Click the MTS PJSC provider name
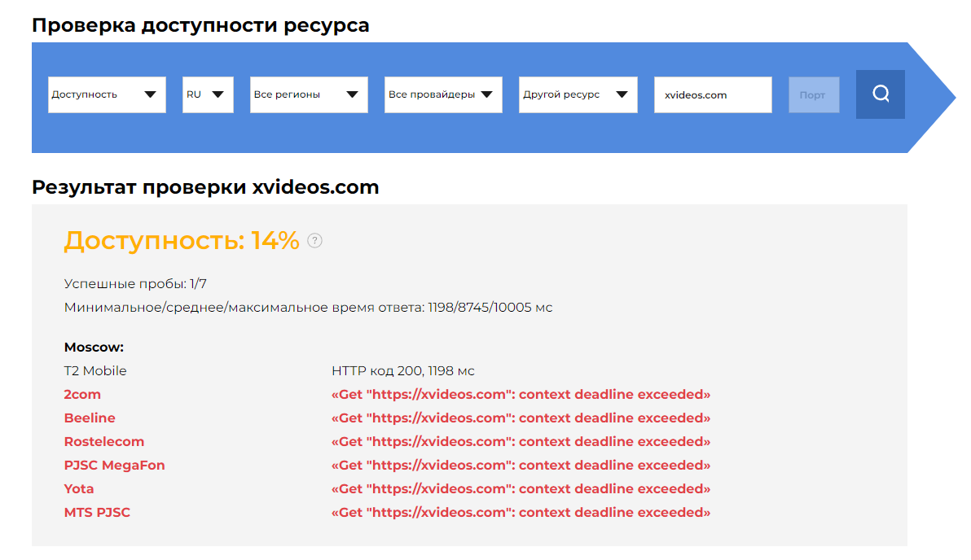Viewport: 971px width, 560px height. click(x=97, y=512)
